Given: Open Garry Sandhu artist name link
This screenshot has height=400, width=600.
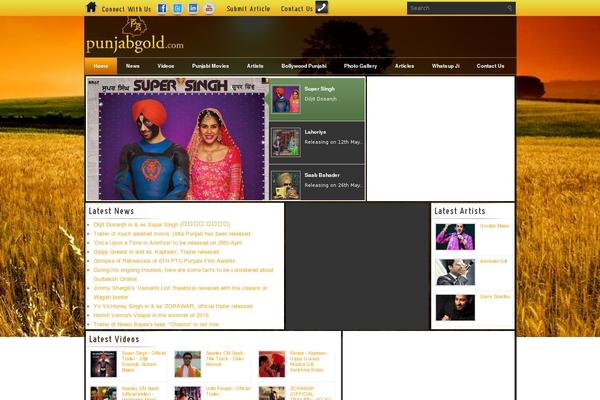Looking at the screenshot, I should [x=495, y=297].
